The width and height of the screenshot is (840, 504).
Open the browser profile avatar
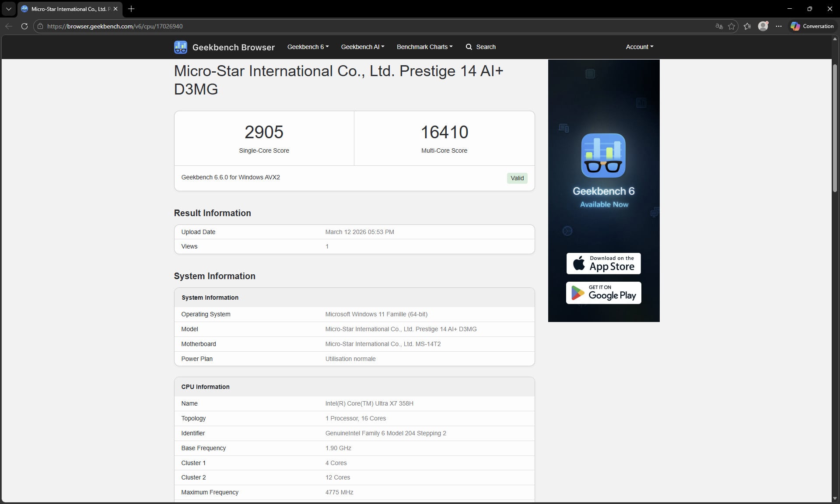(763, 26)
